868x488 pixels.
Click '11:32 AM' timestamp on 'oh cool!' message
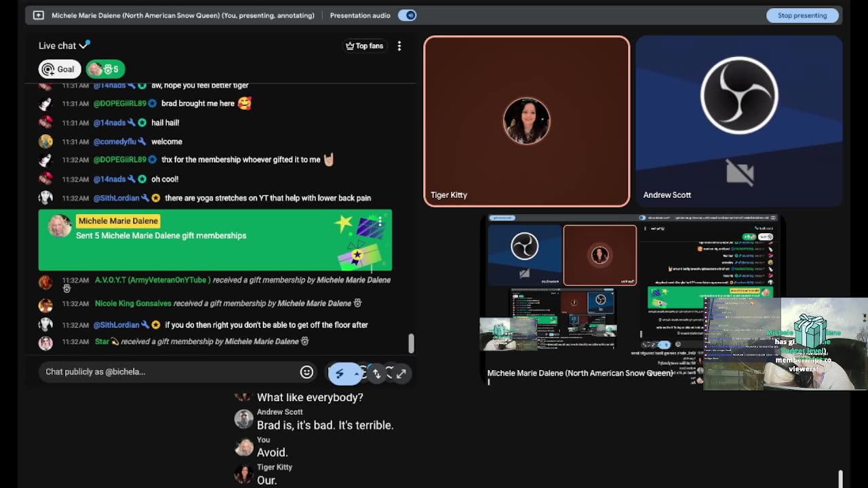(75, 179)
